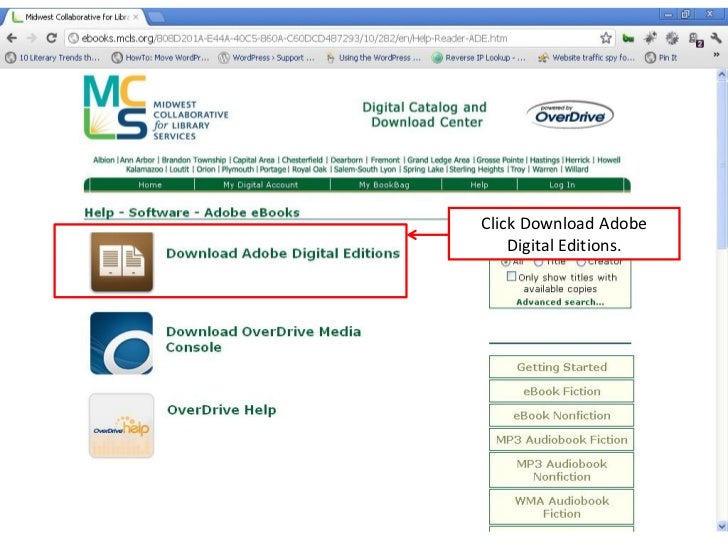Screen dimensions: 728x546
Task: Click the OverDrive Help link
Action: tap(221, 410)
